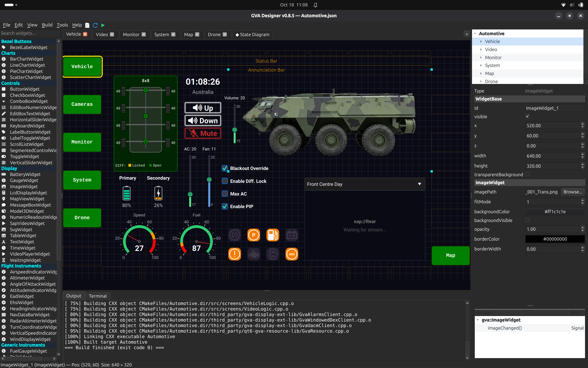This screenshot has height=368, width=588.
Task: Expand the System tree node
Action: pyautogui.click(x=481, y=66)
